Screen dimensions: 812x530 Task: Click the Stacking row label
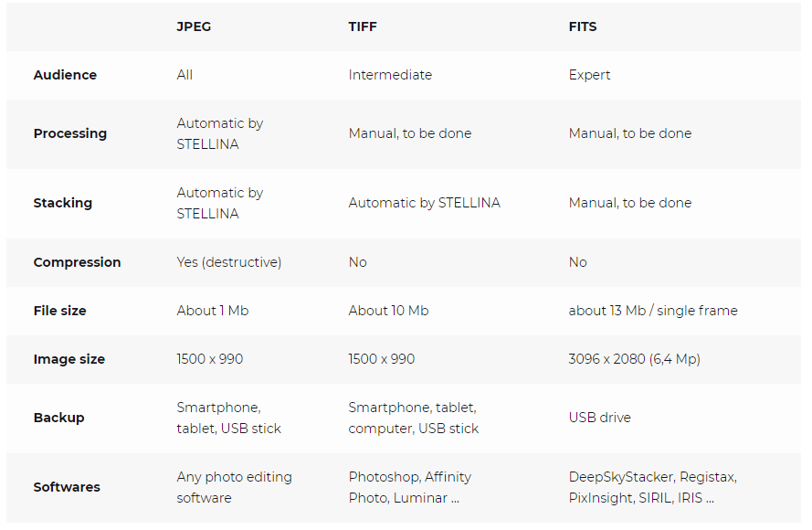pyautogui.click(x=63, y=203)
